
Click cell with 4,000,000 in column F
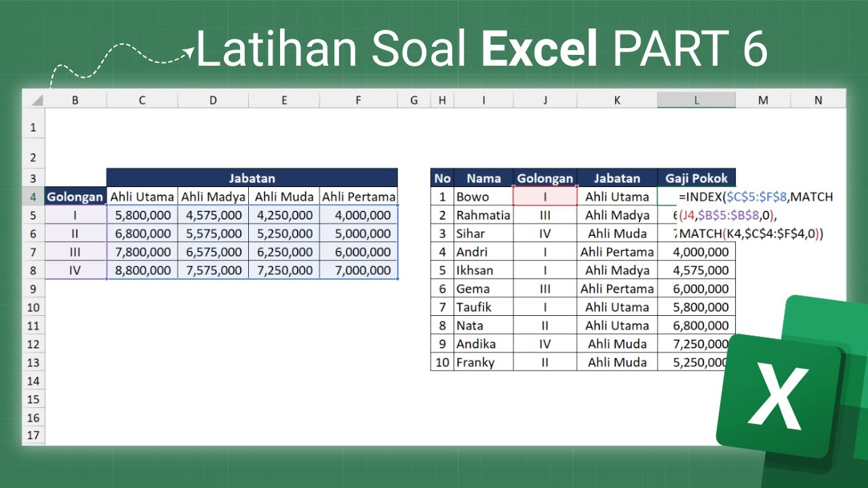tap(359, 216)
